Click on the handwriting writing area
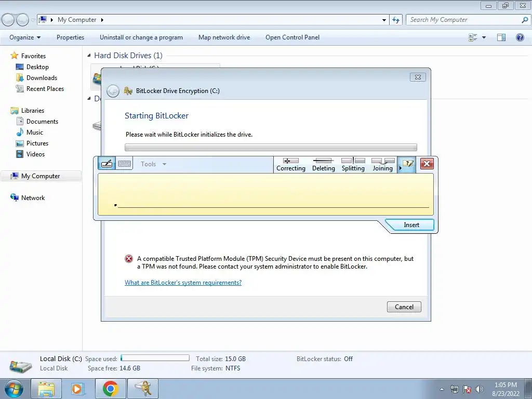532x399 pixels. pos(265,194)
